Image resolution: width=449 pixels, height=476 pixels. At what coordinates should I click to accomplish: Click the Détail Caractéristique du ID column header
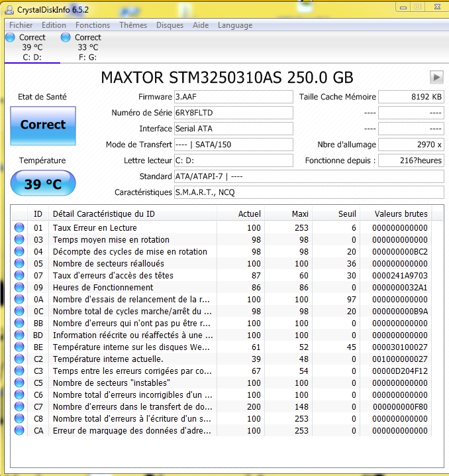tap(132, 214)
